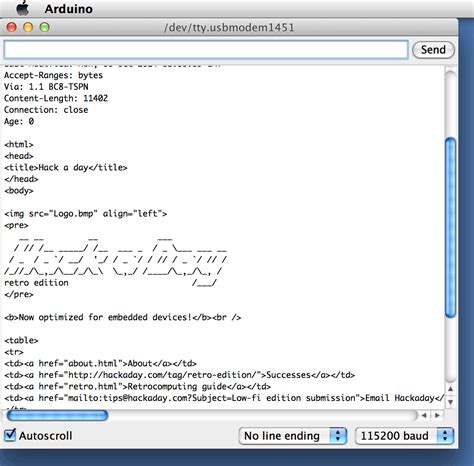Click the mailto:tips@hackaday.com line
474x466 pixels.
(x=224, y=398)
